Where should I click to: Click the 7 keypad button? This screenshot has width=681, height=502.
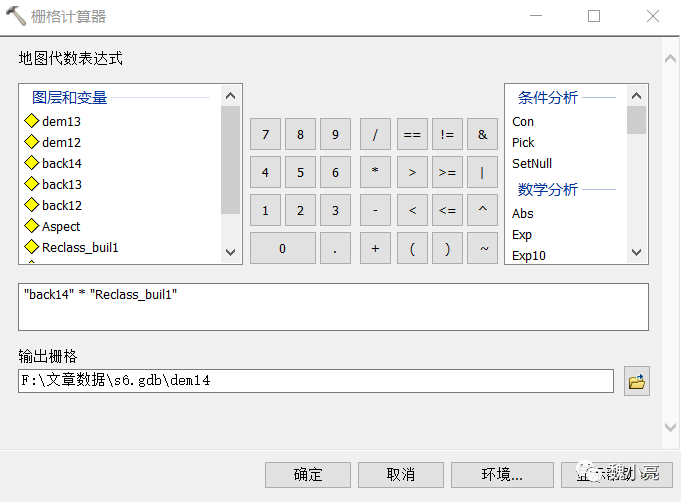(265, 134)
